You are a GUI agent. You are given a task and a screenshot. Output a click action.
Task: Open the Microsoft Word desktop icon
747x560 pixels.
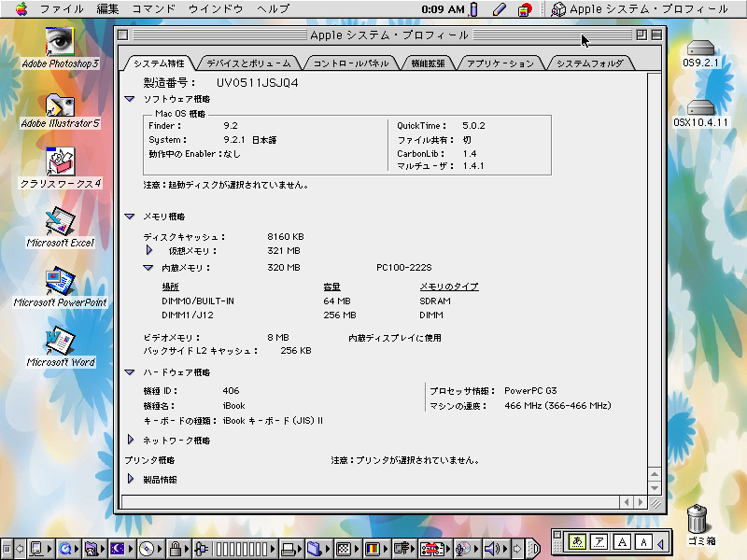(x=61, y=342)
